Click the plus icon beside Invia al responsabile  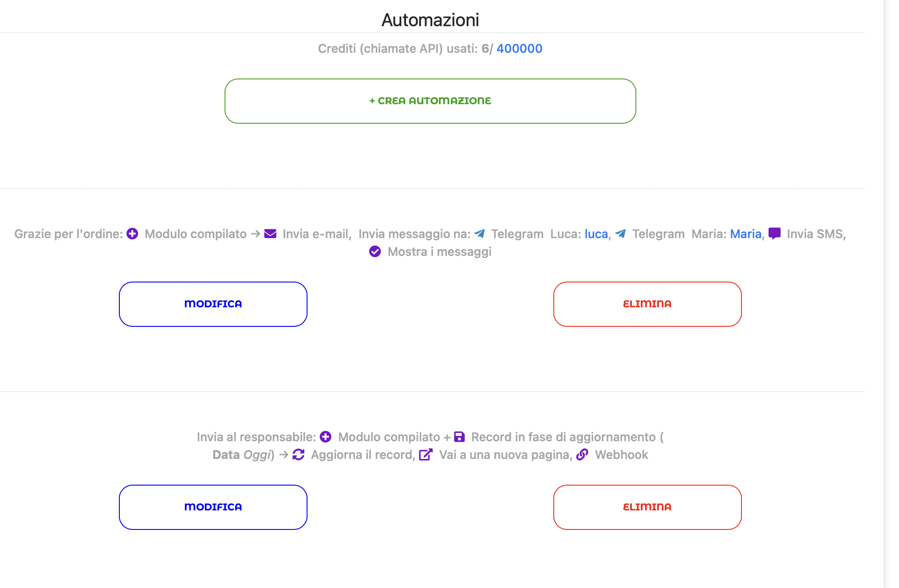pos(326,437)
